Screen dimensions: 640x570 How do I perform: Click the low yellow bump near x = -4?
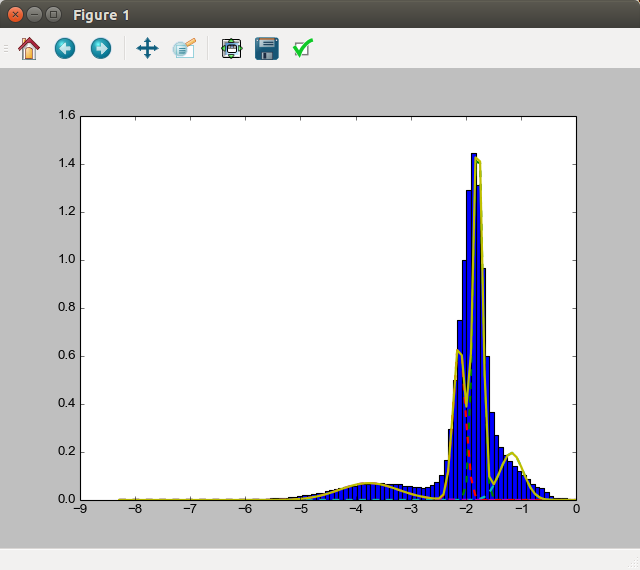(368, 484)
